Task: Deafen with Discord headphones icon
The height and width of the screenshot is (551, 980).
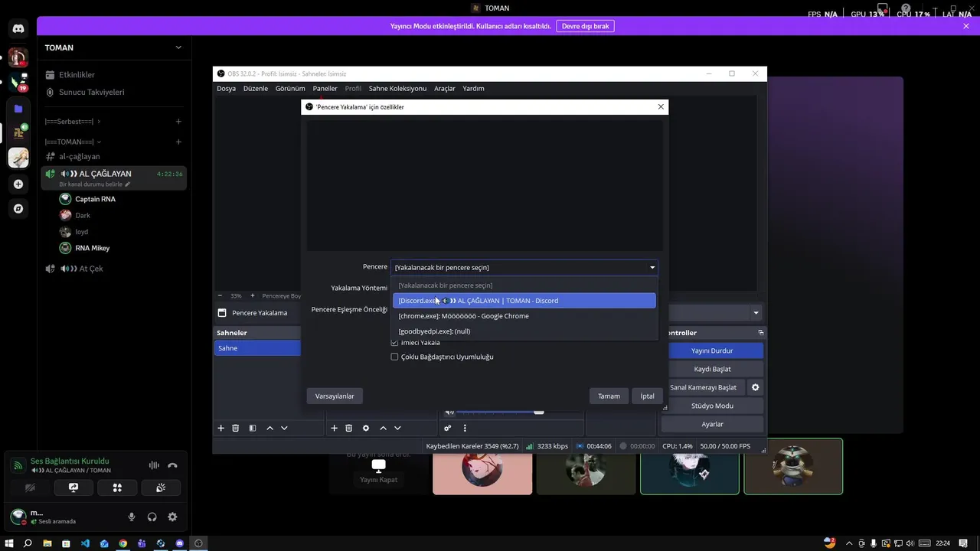Action: [x=152, y=517]
